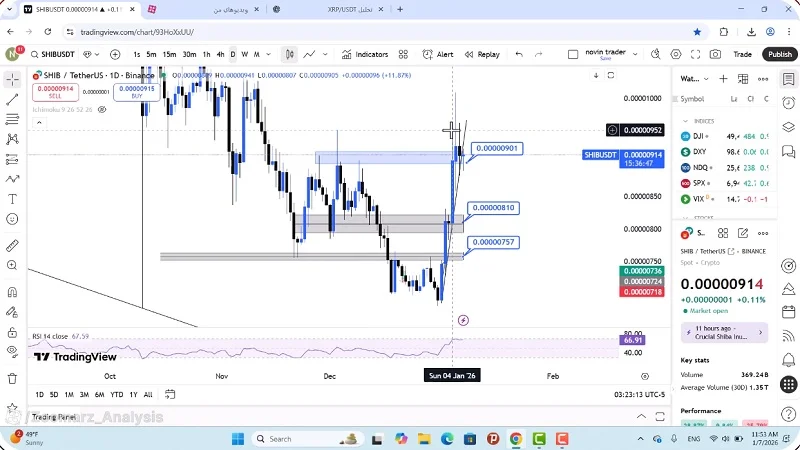This screenshot has width=800, height=450.
Task: Click the undo arrow in top toolbar
Action: pyautogui.click(x=519, y=54)
